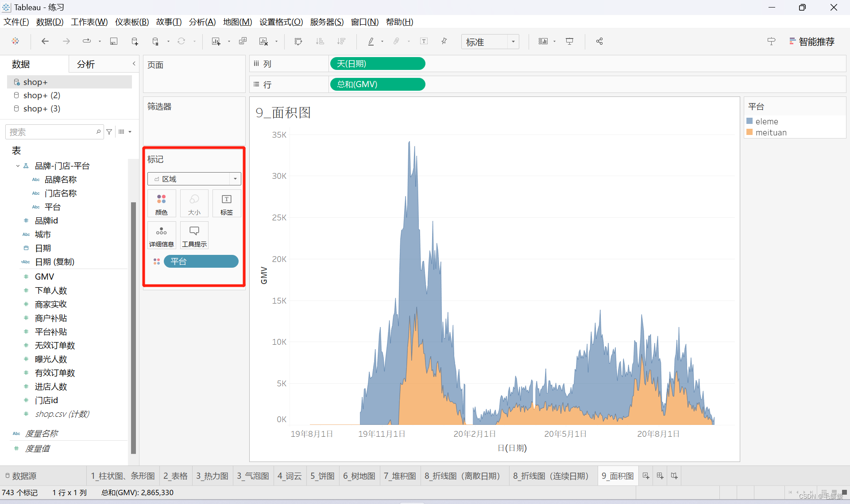
Task: Click the 总和(GMV) pill on rows shelf
Action: click(x=378, y=84)
